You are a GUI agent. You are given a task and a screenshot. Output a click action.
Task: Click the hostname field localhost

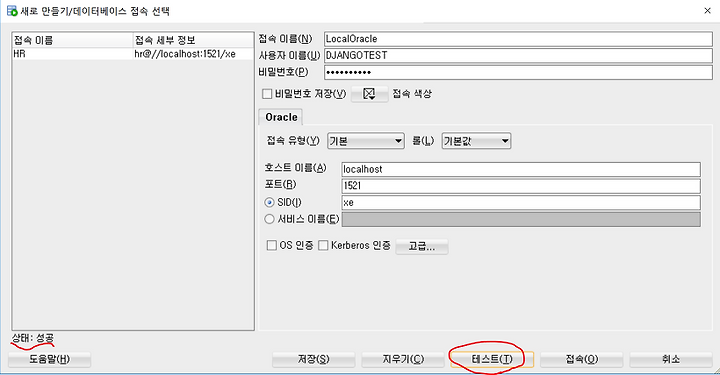point(521,169)
